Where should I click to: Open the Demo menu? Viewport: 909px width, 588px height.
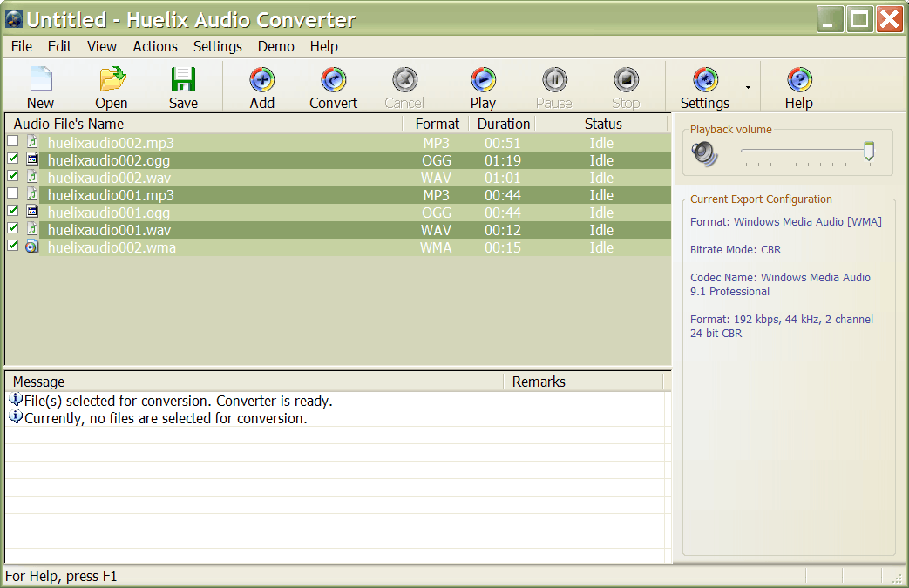click(x=275, y=46)
